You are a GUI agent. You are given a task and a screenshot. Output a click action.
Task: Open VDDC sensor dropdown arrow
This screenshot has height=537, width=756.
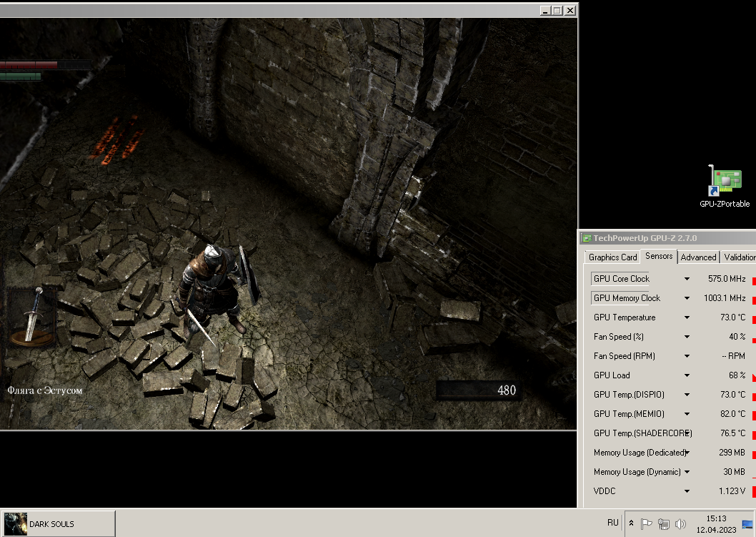pyautogui.click(x=687, y=491)
